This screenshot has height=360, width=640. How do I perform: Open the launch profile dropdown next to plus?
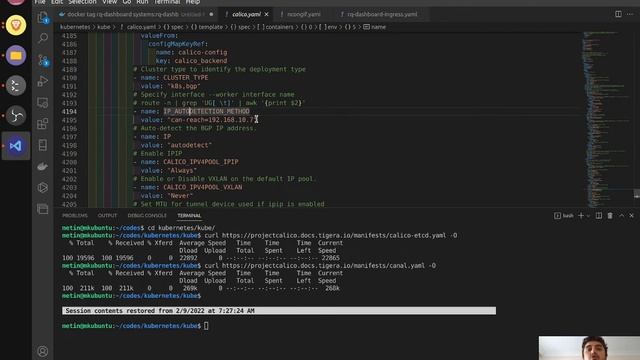(x=588, y=216)
